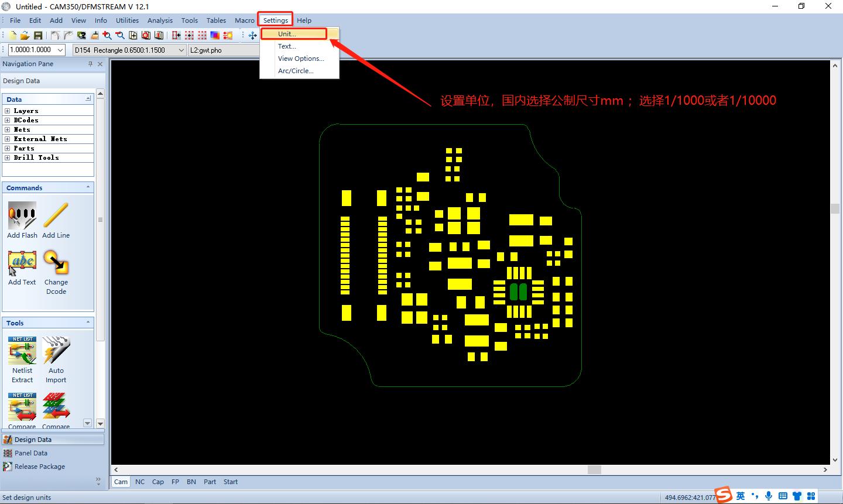Click the Open folder toolbar icon
This screenshot has width=843, height=504.
pos(25,36)
